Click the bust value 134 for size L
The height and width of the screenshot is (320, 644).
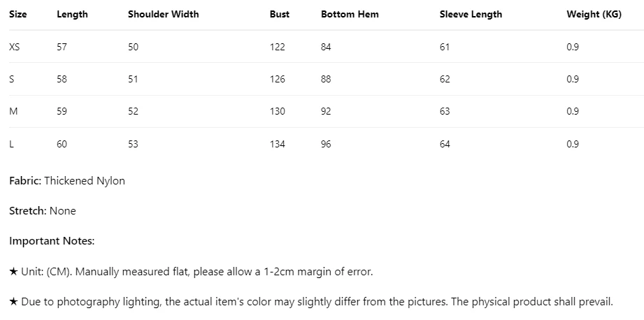coord(278,144)
